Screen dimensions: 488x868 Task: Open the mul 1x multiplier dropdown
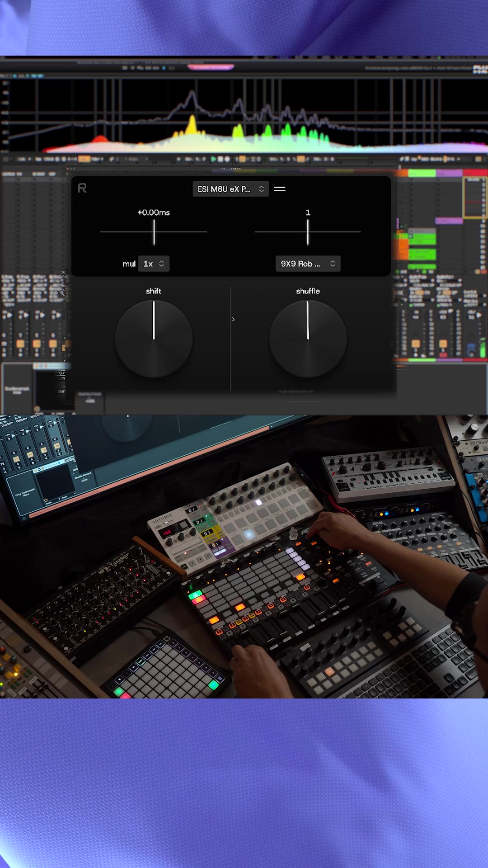point(154,264)
